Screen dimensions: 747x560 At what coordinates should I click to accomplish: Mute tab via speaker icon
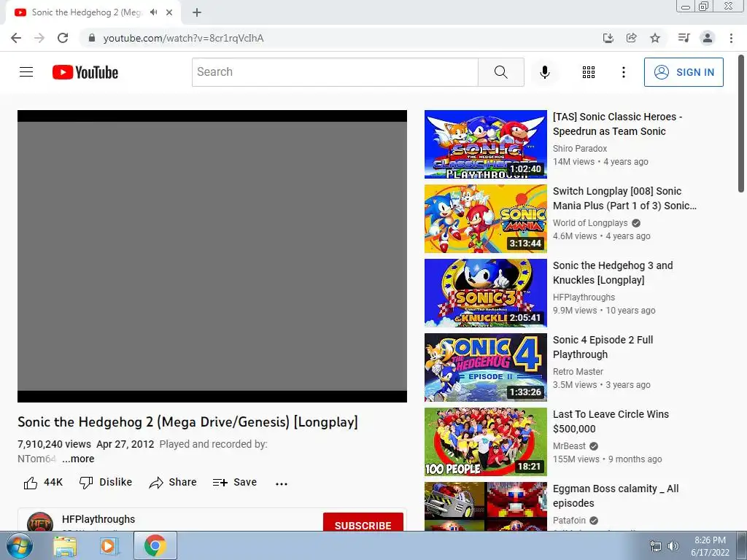153,12
